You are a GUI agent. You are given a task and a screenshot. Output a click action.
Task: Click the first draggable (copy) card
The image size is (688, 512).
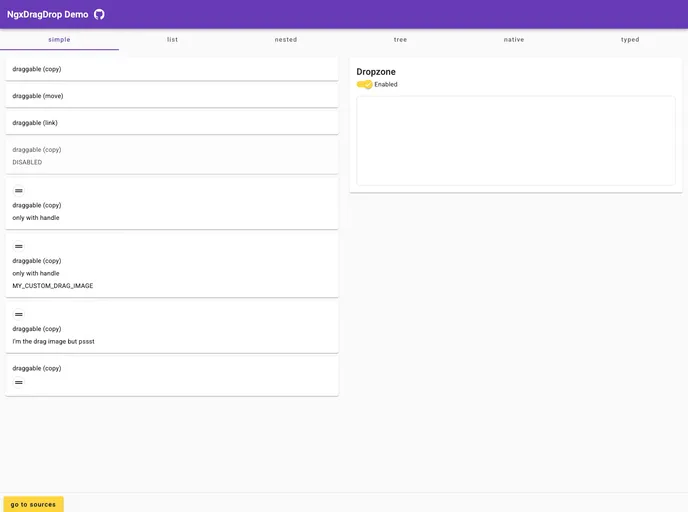172,69
